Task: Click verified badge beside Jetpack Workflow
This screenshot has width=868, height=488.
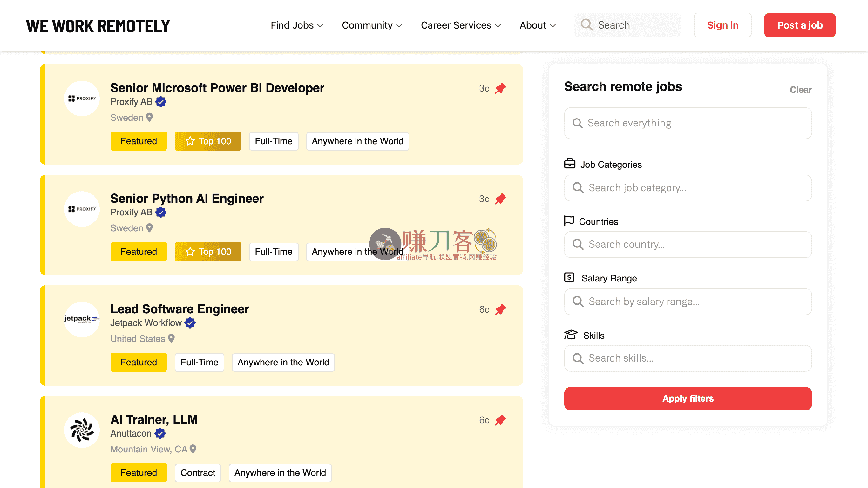Action: pyautogui.click(x=190, y=323)
